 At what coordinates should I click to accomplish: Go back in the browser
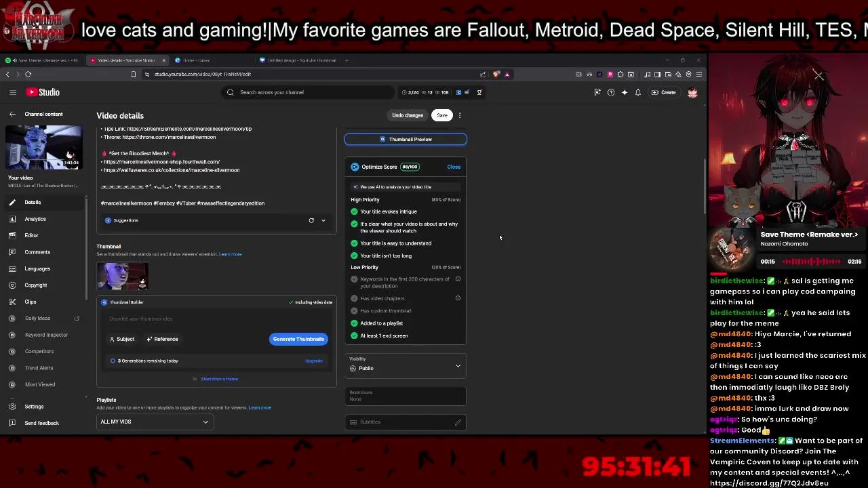click(7, 74)
